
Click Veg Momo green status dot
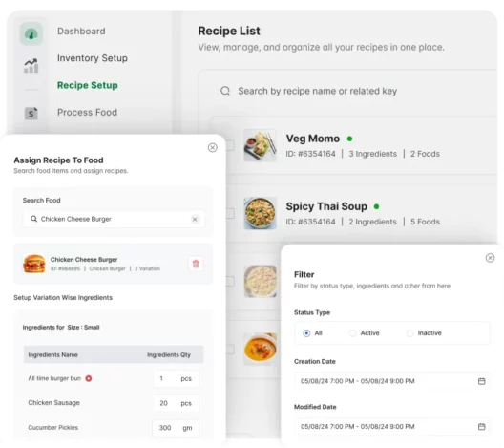point(349,139)
